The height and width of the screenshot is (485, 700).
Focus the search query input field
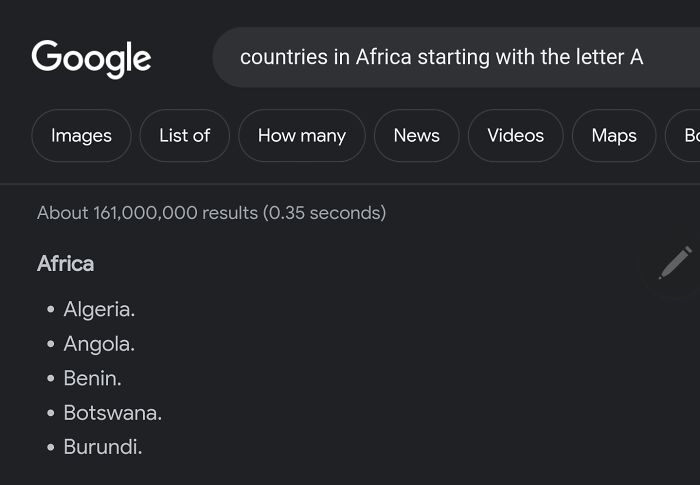click(x=450, y=57)
